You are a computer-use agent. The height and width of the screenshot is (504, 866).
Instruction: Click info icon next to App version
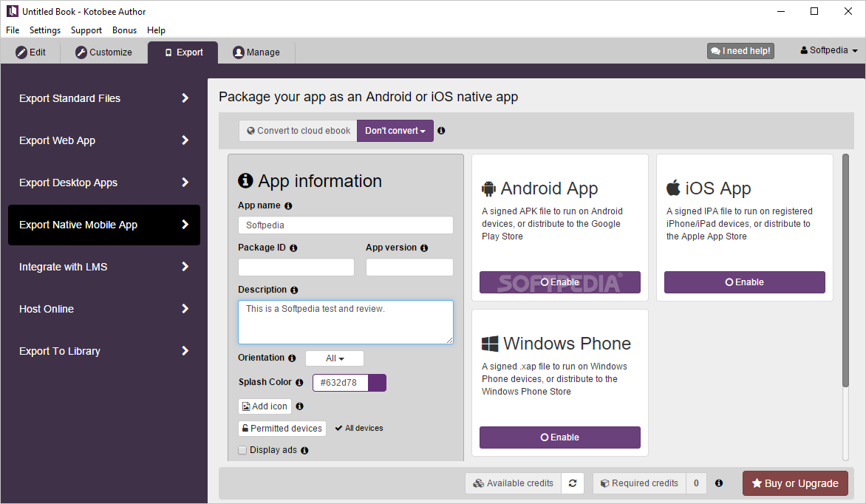point(424,248)
